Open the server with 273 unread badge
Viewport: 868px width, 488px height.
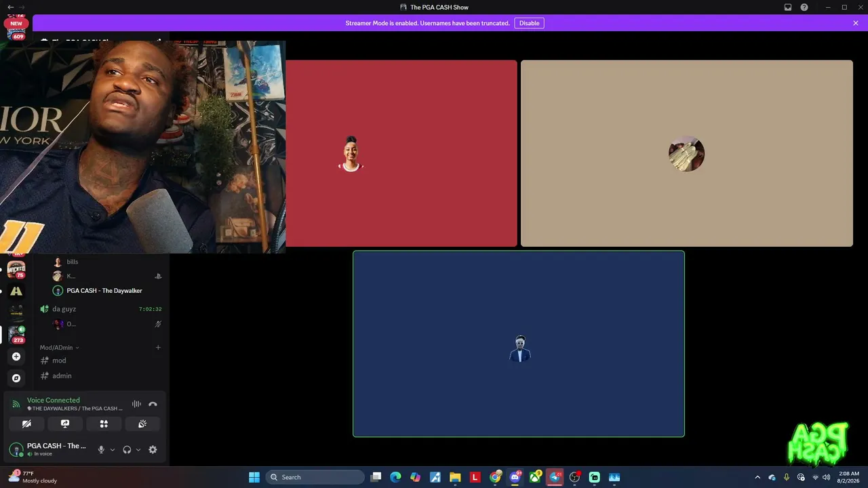point(16,334)
